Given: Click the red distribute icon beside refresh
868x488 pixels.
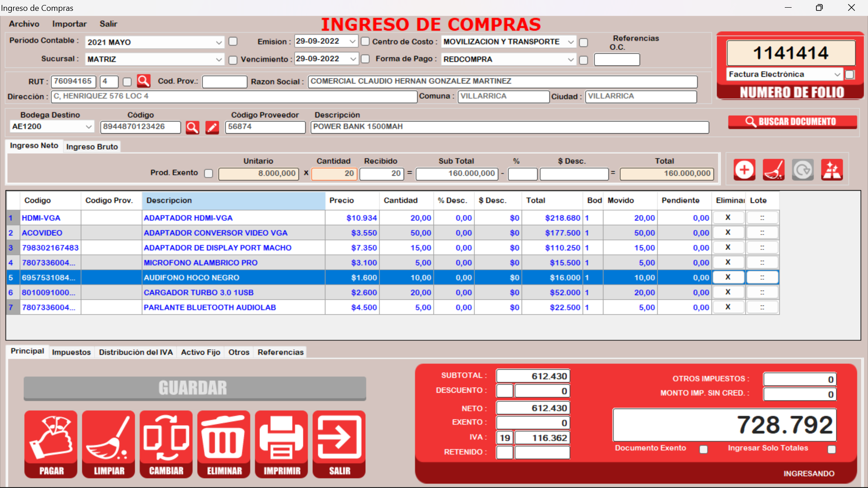Looking at the screenshot, I should click(x=832, y=170).
